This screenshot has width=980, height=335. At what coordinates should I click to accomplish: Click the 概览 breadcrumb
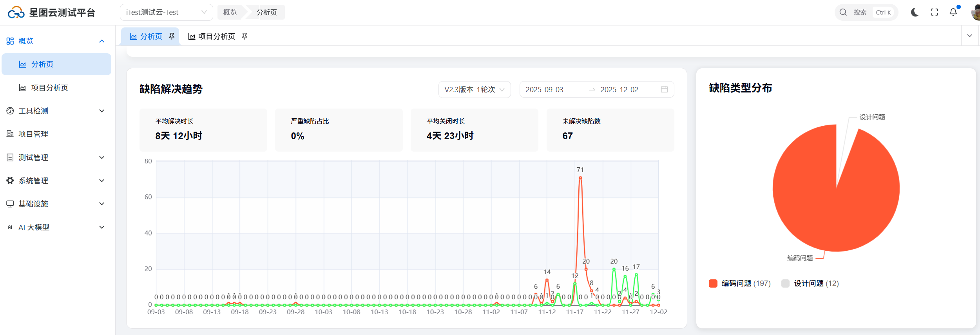230,13
